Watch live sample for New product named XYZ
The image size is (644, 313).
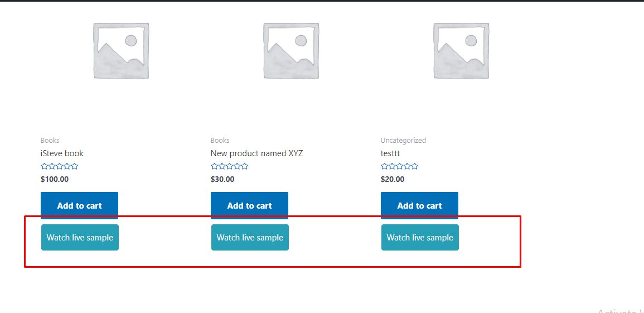pyautogui.click(x=250, y=238)
